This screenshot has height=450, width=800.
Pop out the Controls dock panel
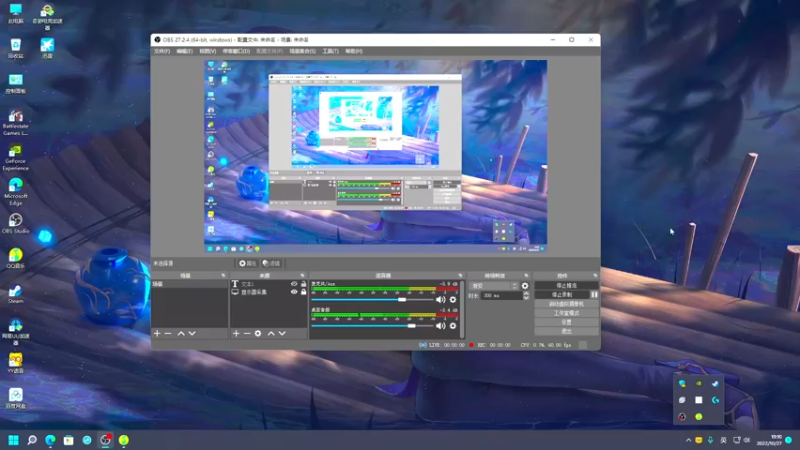(x=595, y=276)
